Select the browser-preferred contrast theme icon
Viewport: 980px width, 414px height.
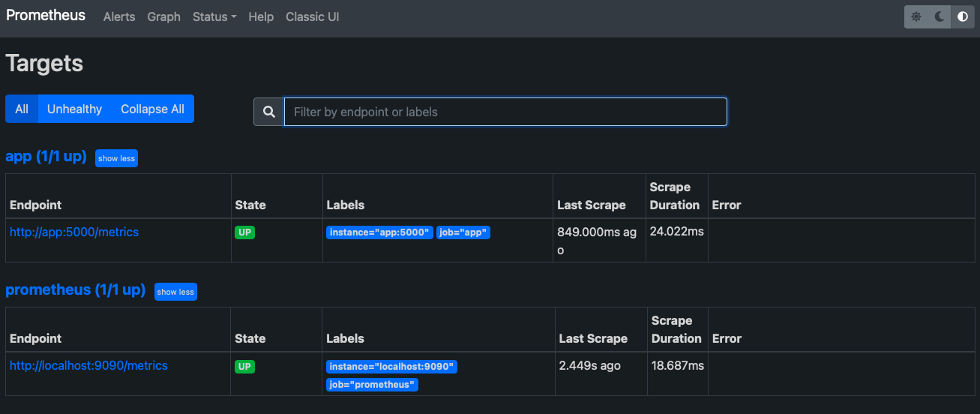point(963,16)
